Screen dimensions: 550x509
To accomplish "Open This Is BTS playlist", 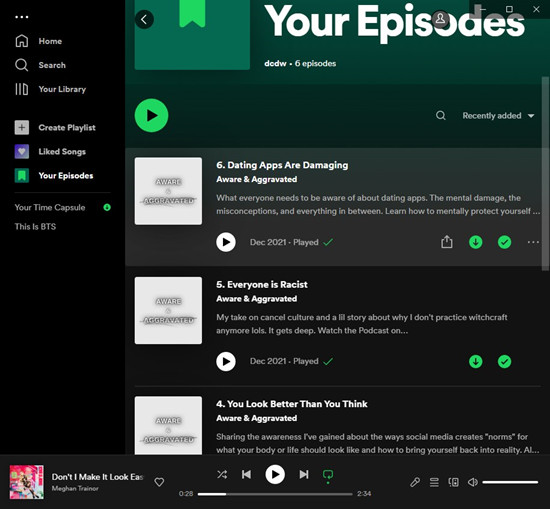I will [35, 227].
